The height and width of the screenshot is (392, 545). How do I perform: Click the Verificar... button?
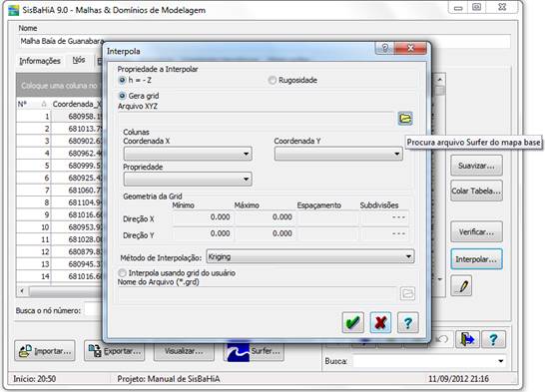tap(476, 232)
